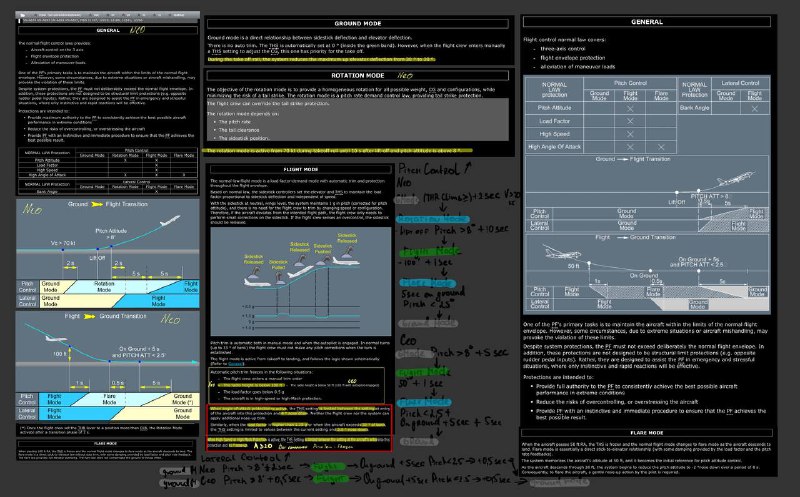Click the Vc > 70 kt label

tap(63, 243)
